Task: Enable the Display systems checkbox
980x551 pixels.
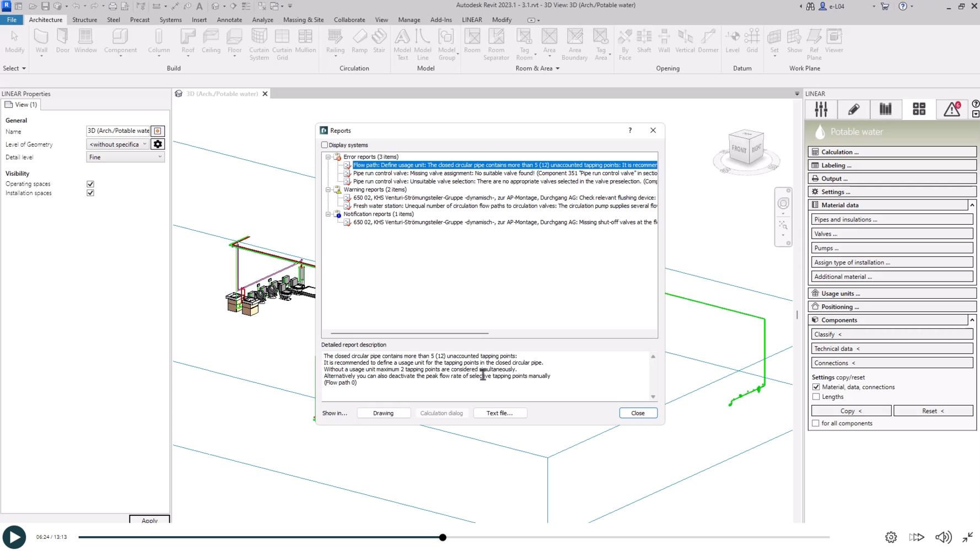Action: coord(325,145)
